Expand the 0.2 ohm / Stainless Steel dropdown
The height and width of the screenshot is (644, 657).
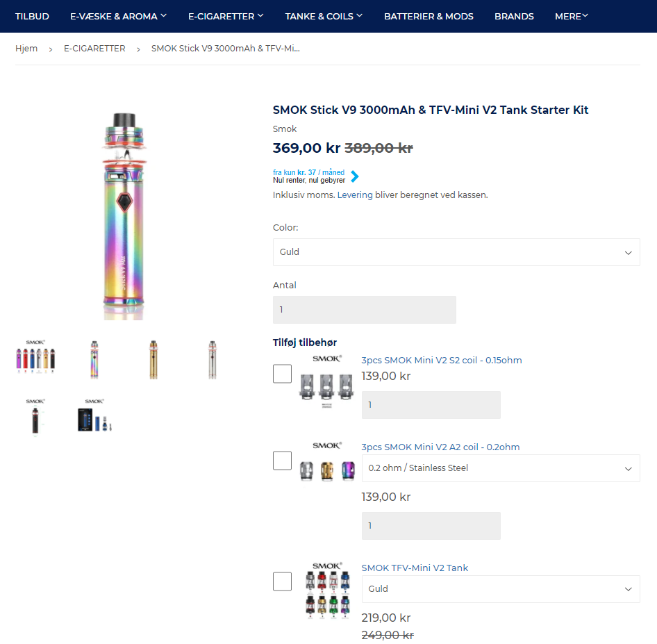pos(500,468)
